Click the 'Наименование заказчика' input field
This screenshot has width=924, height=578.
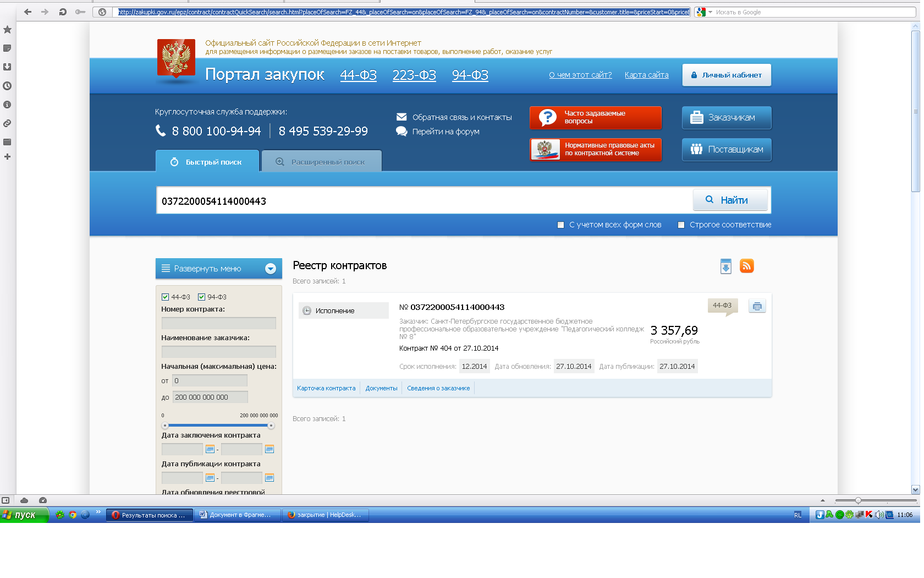[x=218, y=352]
